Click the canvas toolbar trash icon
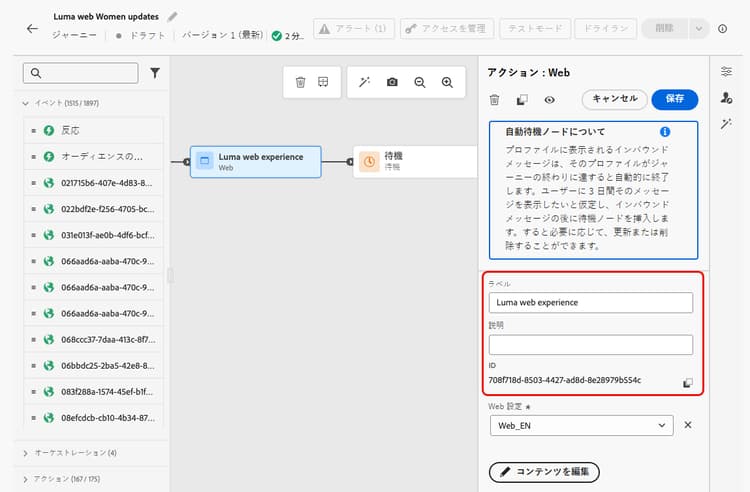The height and width of the screenshot is (492, 750). click(x=300, y=82)
